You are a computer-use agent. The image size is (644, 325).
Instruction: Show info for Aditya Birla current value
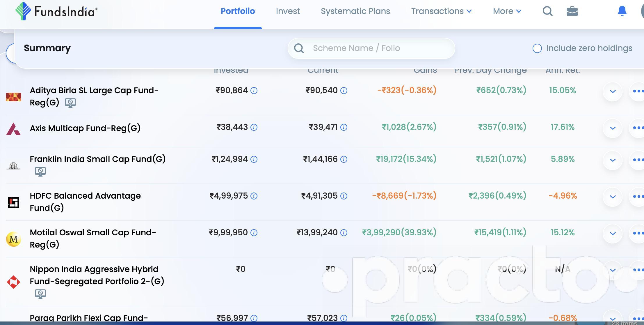(344, 91)
